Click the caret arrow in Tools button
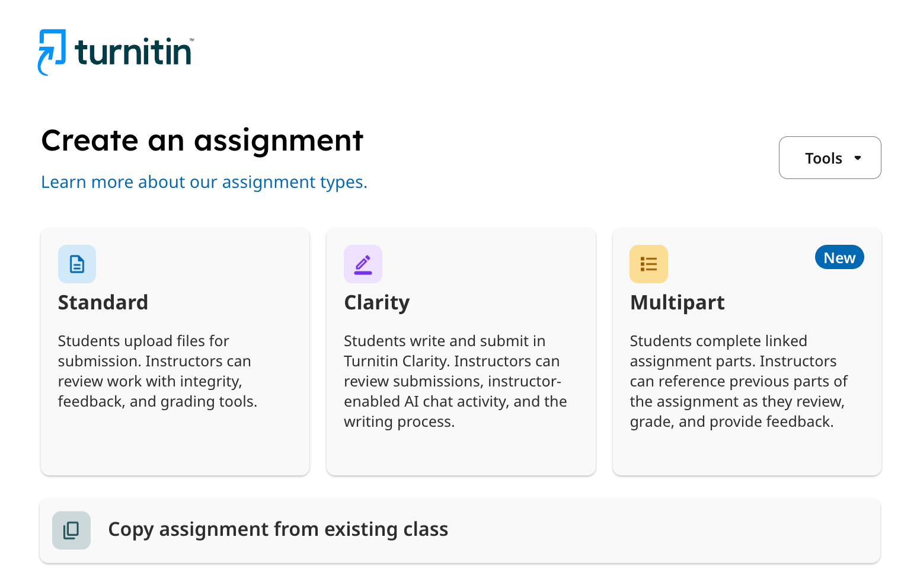Viewport: 901px width, 588px height. [858, 158]
